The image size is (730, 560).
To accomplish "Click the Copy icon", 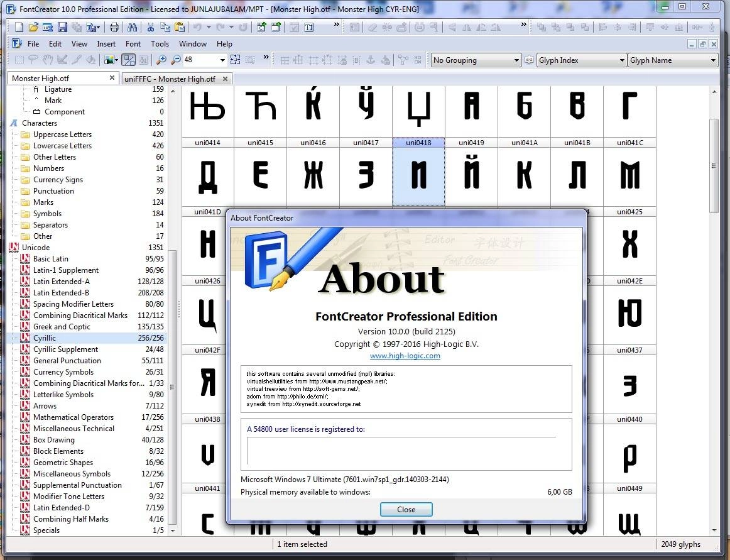I will 165,27.
